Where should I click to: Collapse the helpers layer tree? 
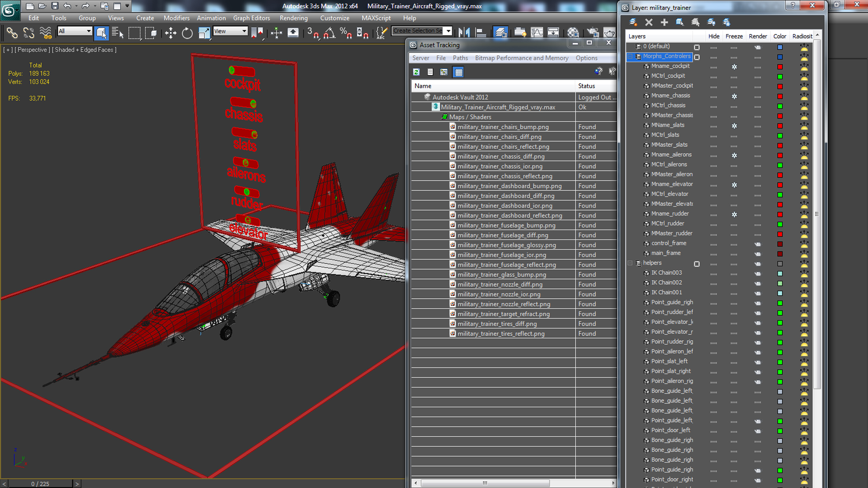click(630, 263)
